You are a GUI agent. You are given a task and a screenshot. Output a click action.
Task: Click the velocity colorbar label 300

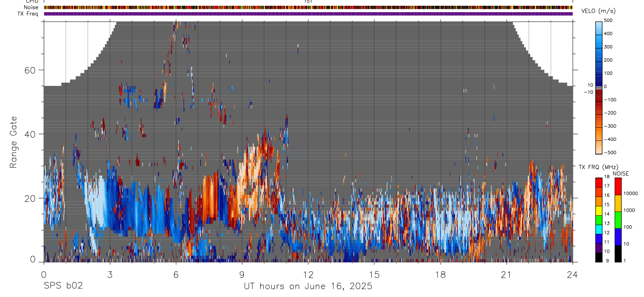(x=609, y=47)
